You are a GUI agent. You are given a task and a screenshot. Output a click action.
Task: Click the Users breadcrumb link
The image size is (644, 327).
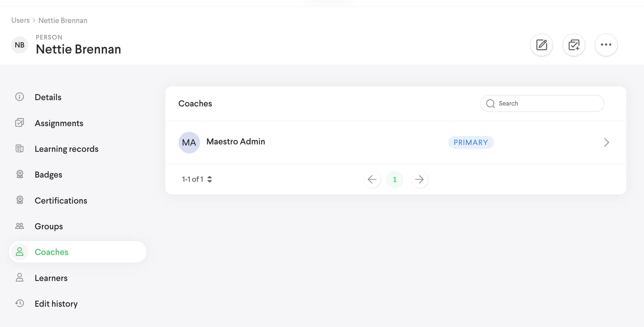coord(20,20)
